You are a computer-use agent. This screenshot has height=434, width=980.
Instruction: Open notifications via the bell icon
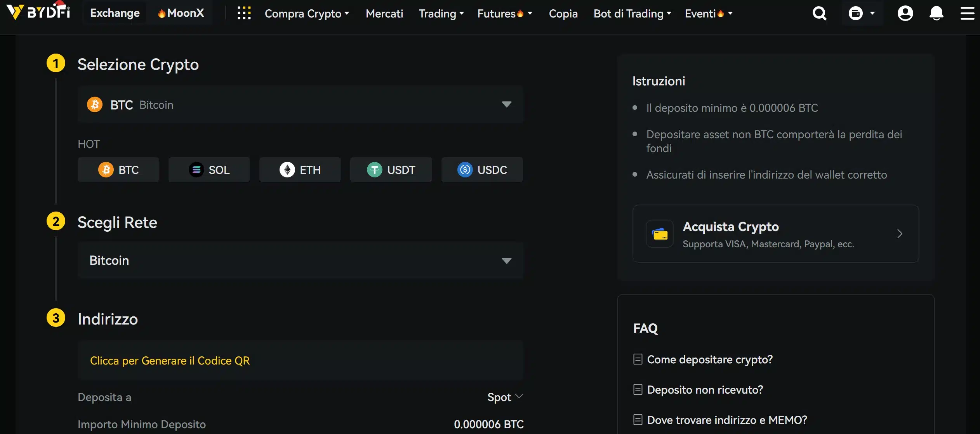point(936,13)
